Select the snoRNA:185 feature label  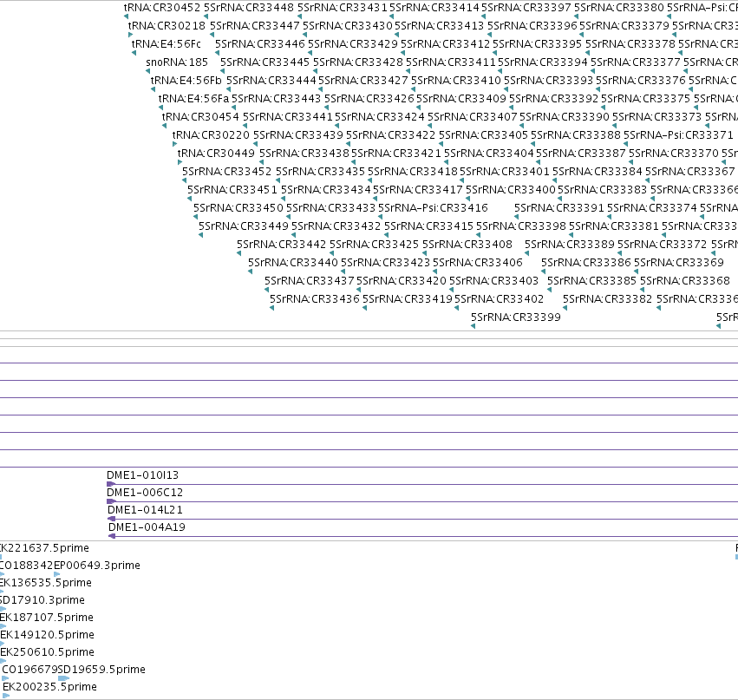click(177, 62)
